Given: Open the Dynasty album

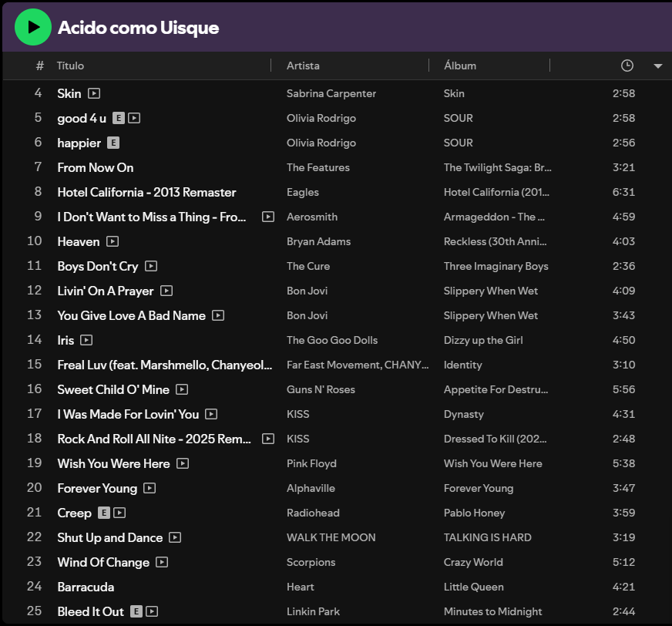Looking at the screenshot, I should (464, 414).
